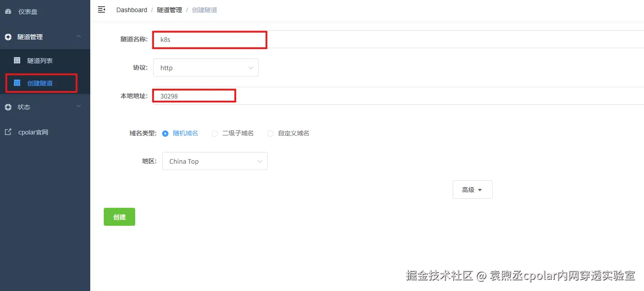This screenshot has height=291, width=644.
Task: Click the 隧道管理 plus-circle icon
Action: pyautogui.click(x=8, y=37)
